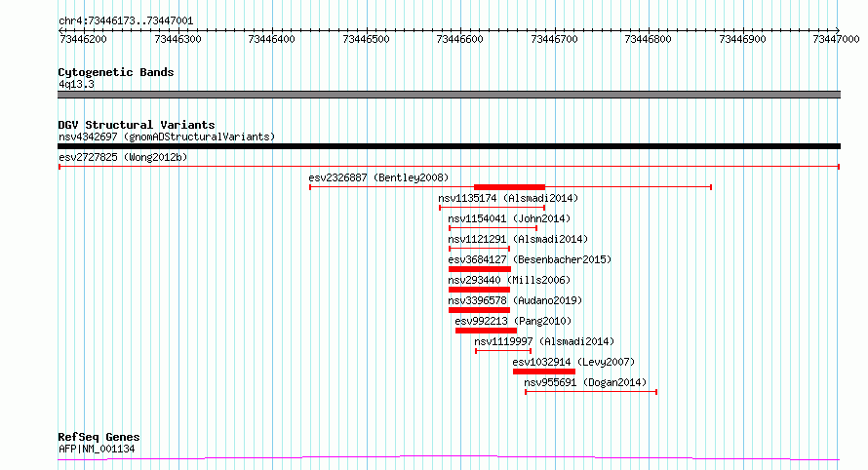Open variant esv1032914 (Levy2007) label
Screen dimensions: 868x470
click(573, 362)
